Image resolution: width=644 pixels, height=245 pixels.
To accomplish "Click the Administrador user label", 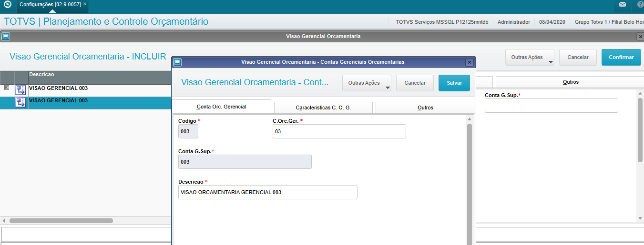I will 514,22.
